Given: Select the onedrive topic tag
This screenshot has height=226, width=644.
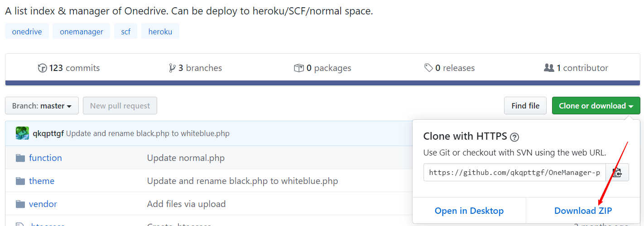Looking at the screenshot, I should [27, 32].
